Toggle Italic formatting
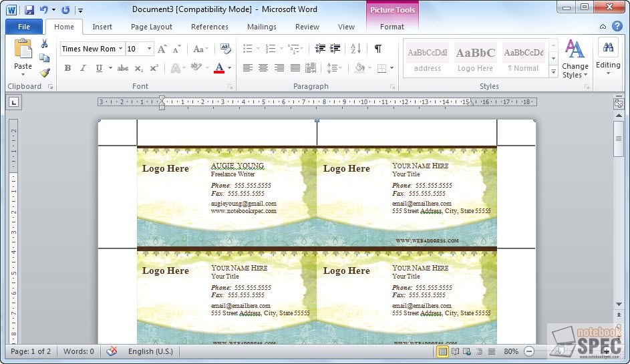 click(83, 68)
